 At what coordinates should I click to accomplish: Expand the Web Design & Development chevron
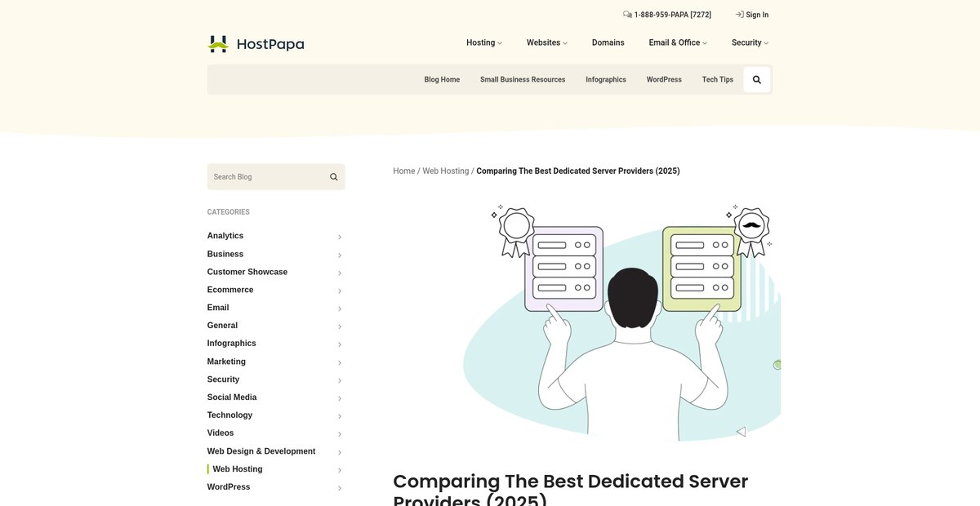(x=340, y=452)
